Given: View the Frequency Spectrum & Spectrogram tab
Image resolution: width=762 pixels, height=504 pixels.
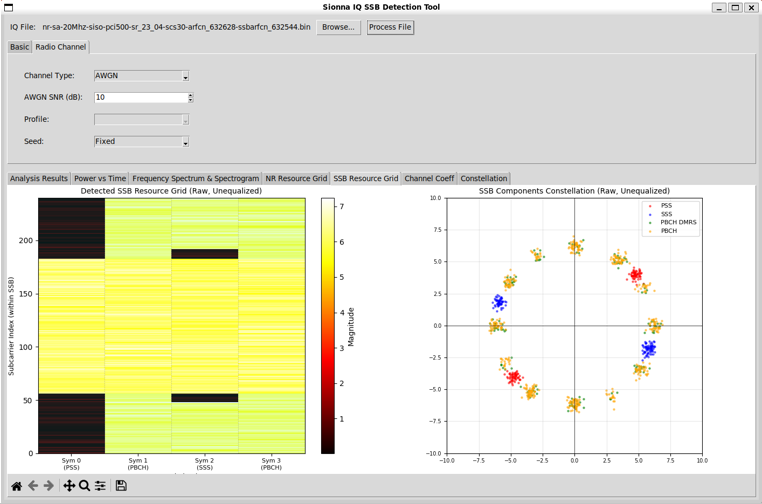Looking at the screenshot, I should tap(195, 179).
